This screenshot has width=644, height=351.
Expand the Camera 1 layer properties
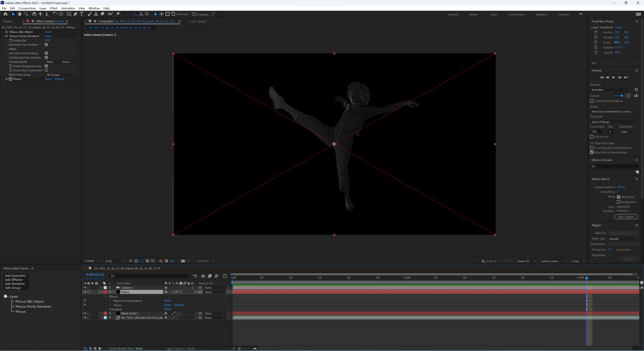point(101,288)
